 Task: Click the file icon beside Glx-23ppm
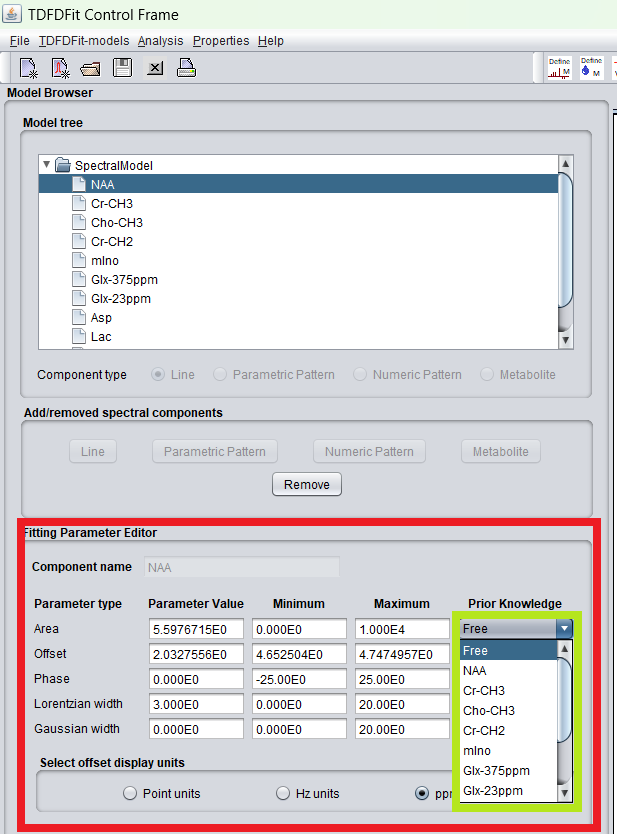coord(79,298)
